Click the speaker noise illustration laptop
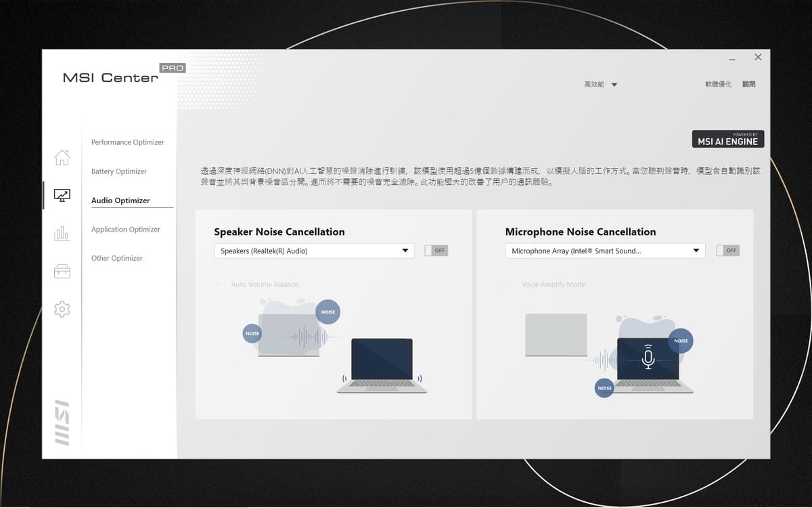The image size is (812, 508). coord(382,366)
